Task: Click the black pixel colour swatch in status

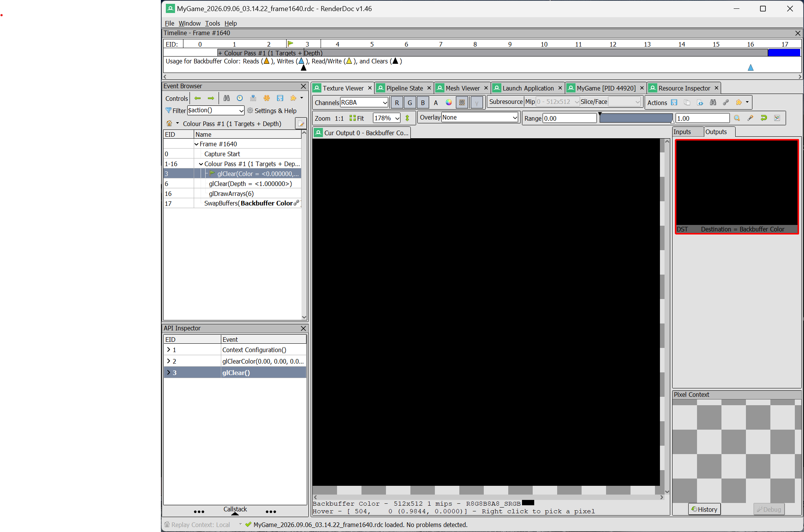Action: coord(528,503)
